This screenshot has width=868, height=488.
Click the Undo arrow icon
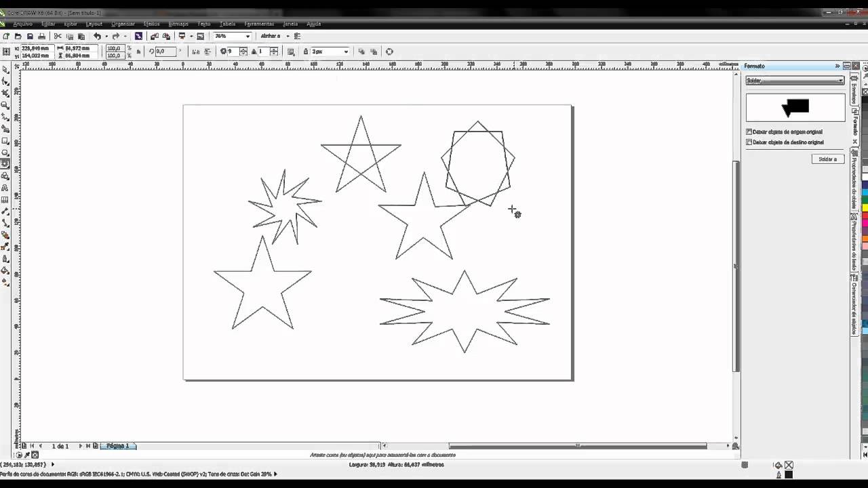pos(97,36)
